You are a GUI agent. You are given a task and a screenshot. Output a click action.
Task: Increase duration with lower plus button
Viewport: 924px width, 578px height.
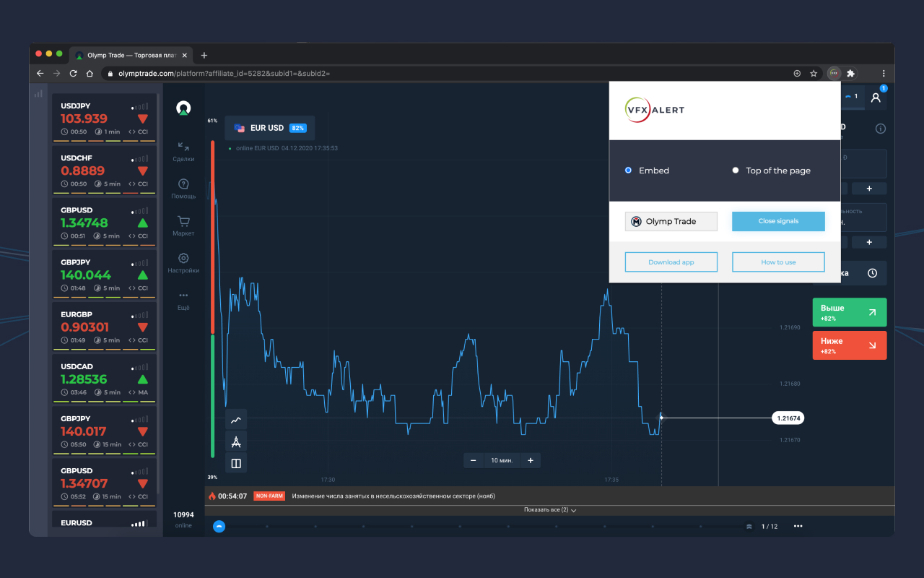tap(869, 242)
